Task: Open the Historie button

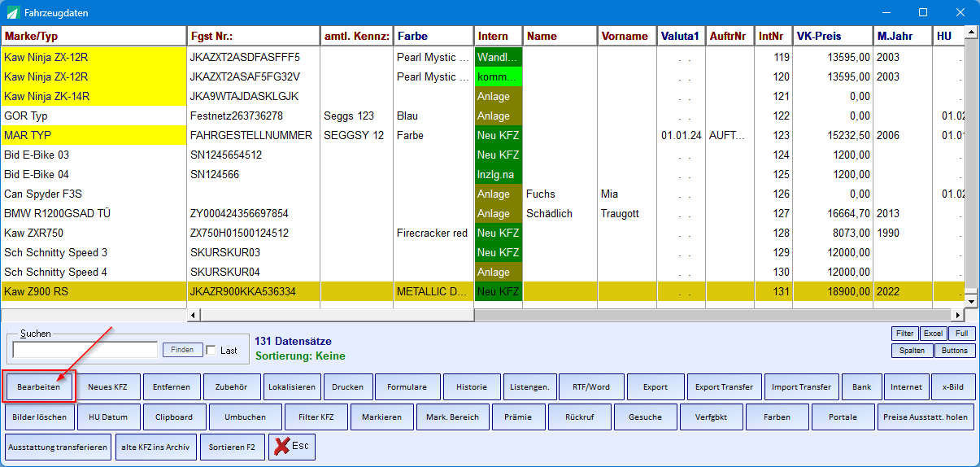Action: (x=472, y=387)
